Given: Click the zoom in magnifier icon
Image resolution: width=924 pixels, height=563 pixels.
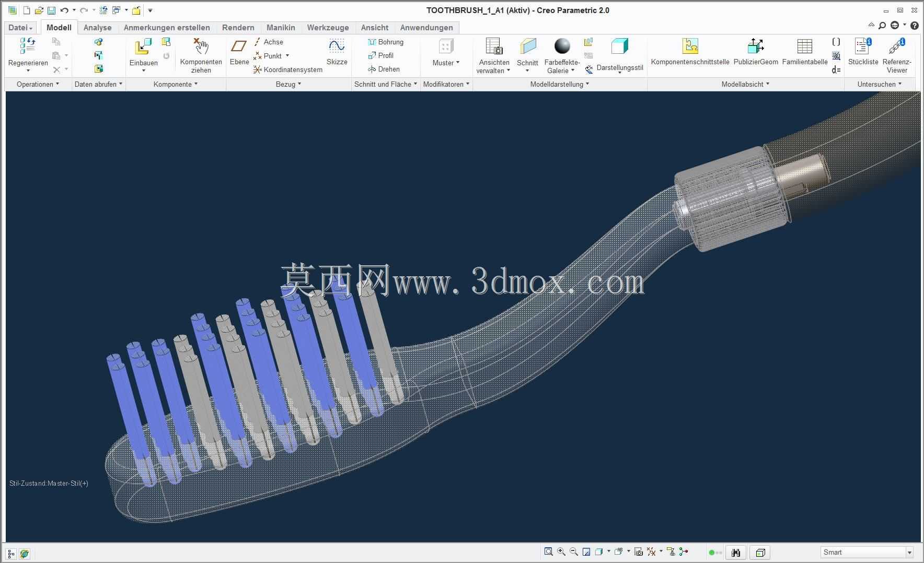Looking at the screenshot, I should tap(561, 552).
